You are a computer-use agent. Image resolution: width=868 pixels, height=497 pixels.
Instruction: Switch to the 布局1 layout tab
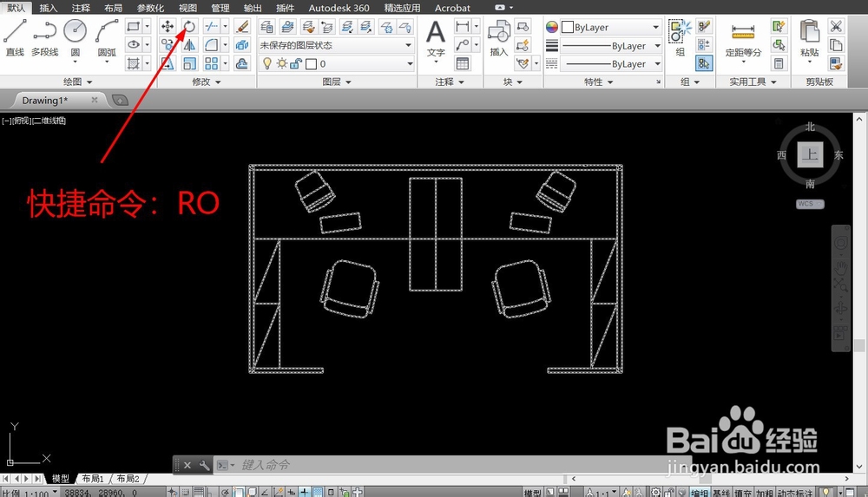[x=93, y=479]
